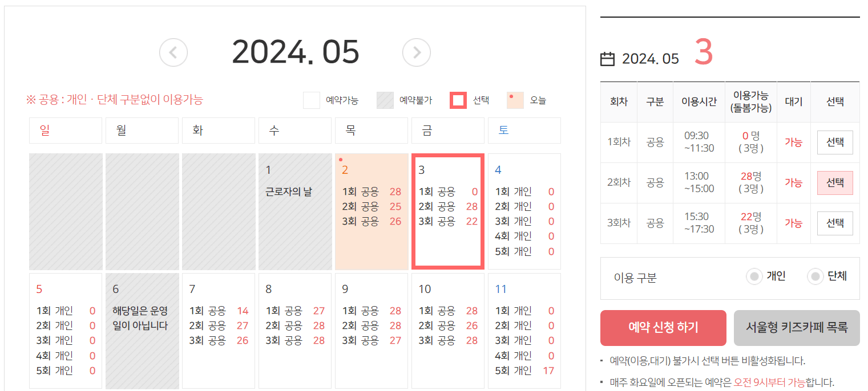Click the 토 weekday header

(x=524, y=130)
